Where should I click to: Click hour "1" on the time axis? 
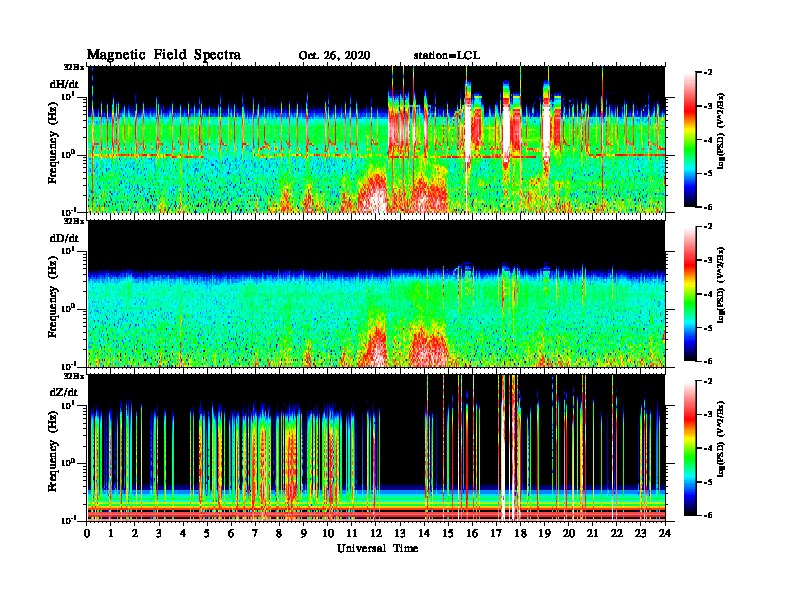(x=111, y=533)
